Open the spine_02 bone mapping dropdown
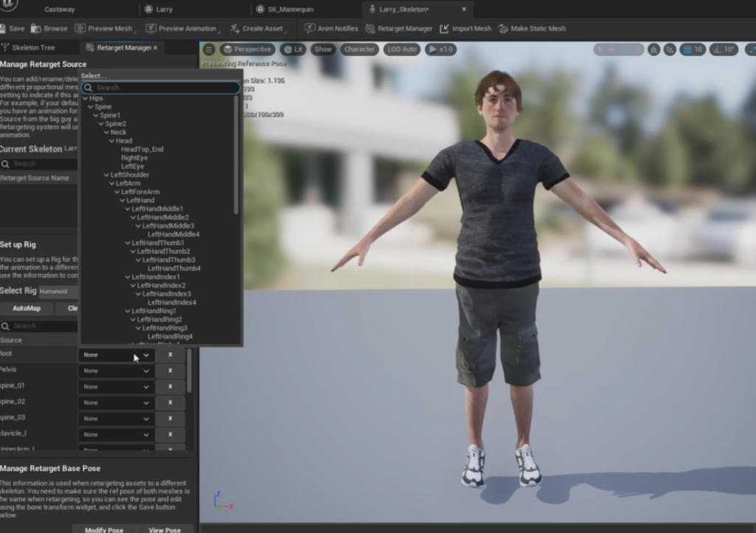The width and height of the screenshot is (756, 533). pyautogui.click(x=117, y=402)
